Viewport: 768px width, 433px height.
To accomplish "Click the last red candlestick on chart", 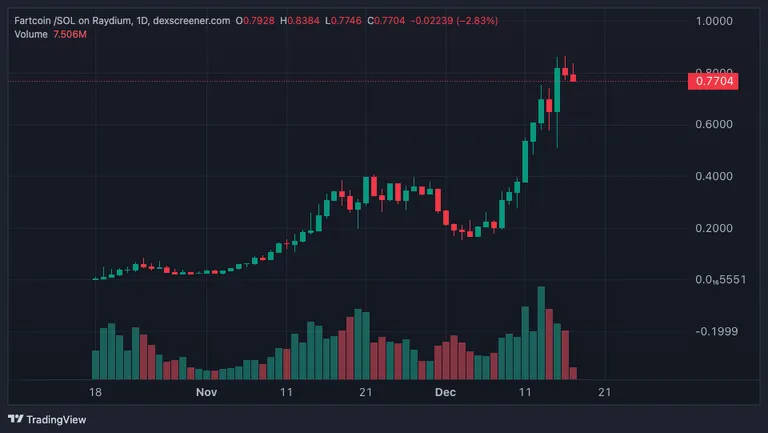I will click(573, 78).
